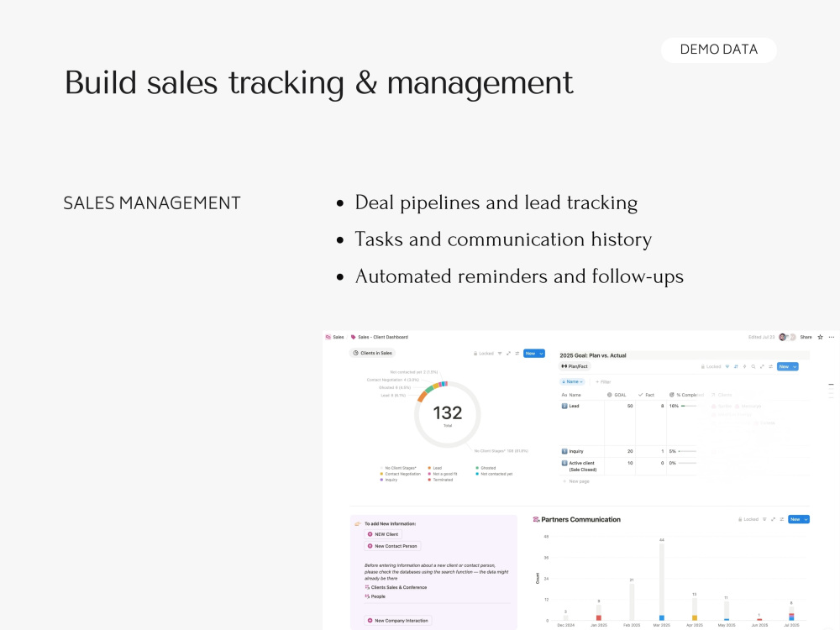Click the 2025 Goal: Plan vs. Actual heading
The width and height of the screenshot is (840, 630).
(x=592, y=355)
